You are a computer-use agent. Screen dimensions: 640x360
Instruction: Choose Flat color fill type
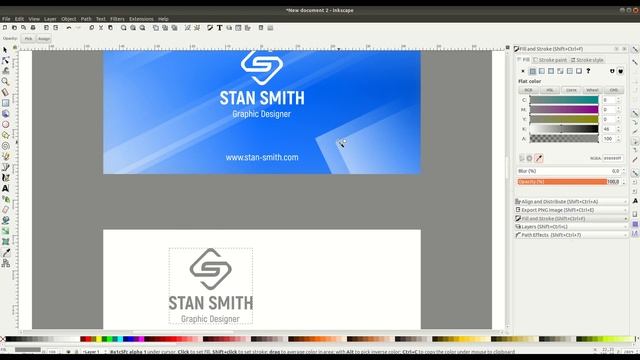point(532,71)
